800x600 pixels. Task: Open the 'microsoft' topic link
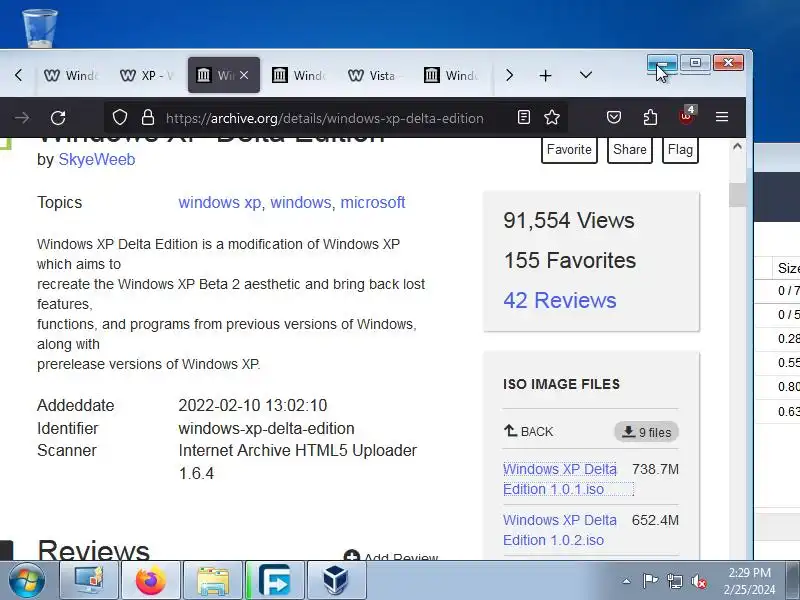pos(373,203)
